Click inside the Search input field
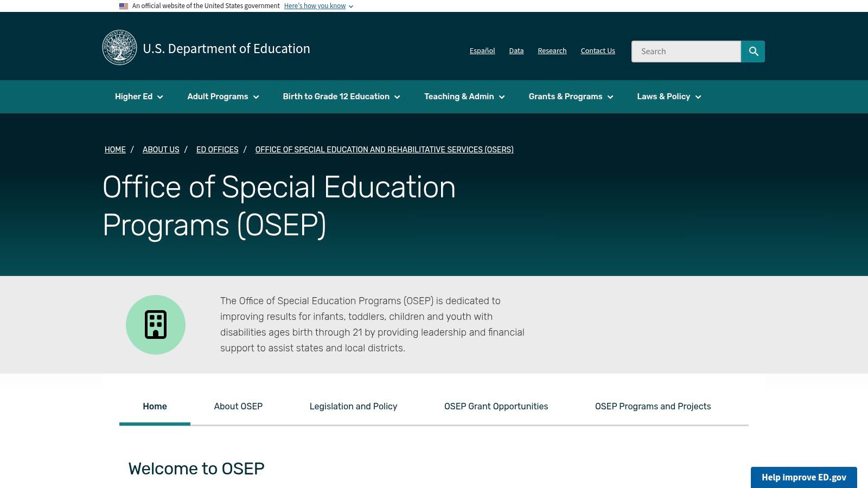The width and height of the screenshot is (868, 488). point(686,51)
